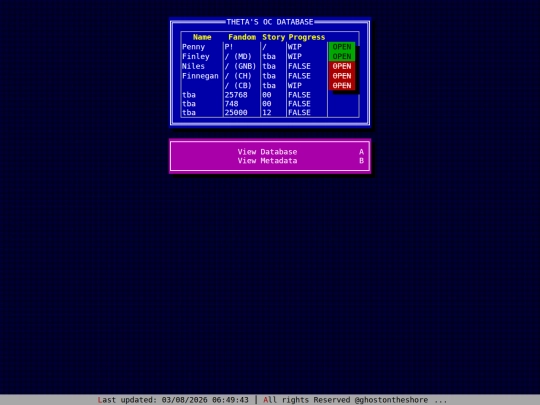Select the View Metadata menu option
The height and width of the screenshot is (405, 540).
coord(267,161)
